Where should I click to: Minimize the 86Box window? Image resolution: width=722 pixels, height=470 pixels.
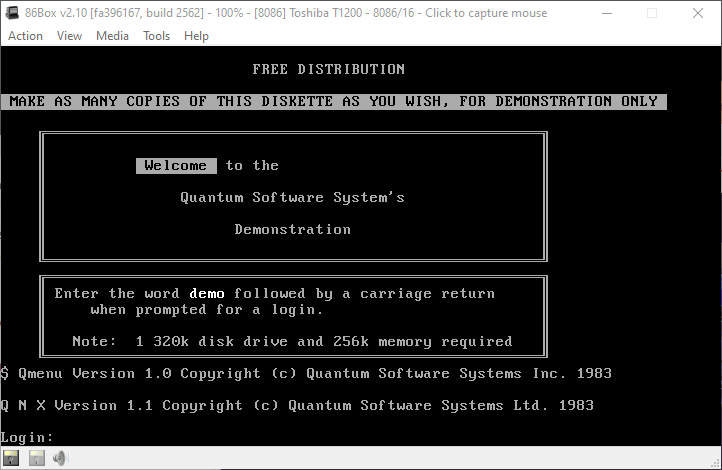605,13
